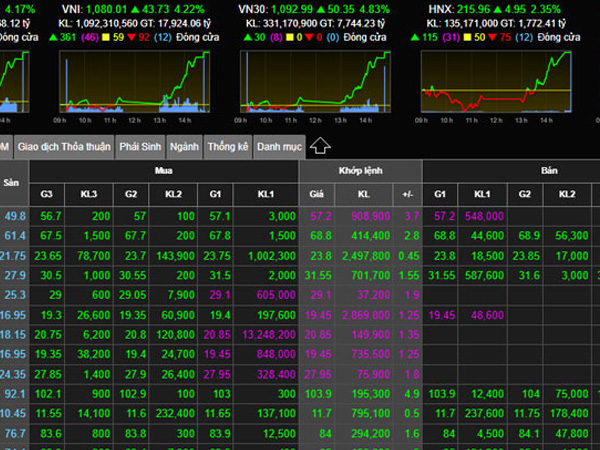Sort by the +/- change column header
Viewport: 600px width, 450px height.
point(407,194)
